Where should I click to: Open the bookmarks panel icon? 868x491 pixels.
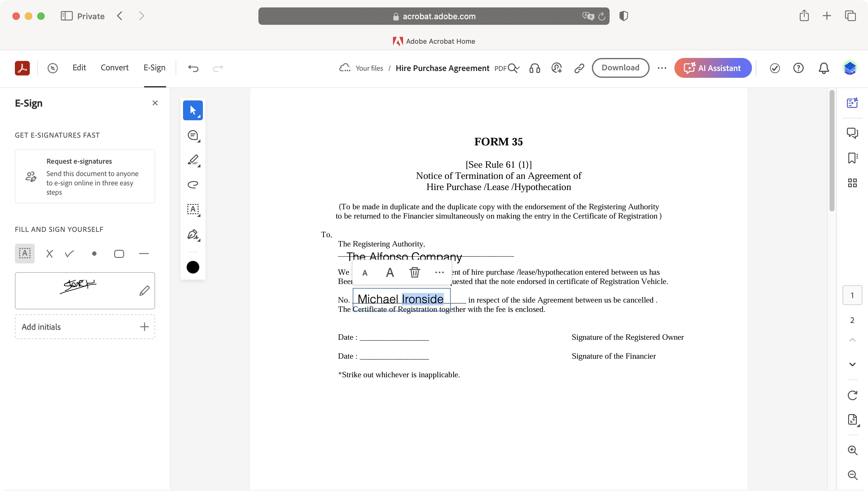pos(852,158)
